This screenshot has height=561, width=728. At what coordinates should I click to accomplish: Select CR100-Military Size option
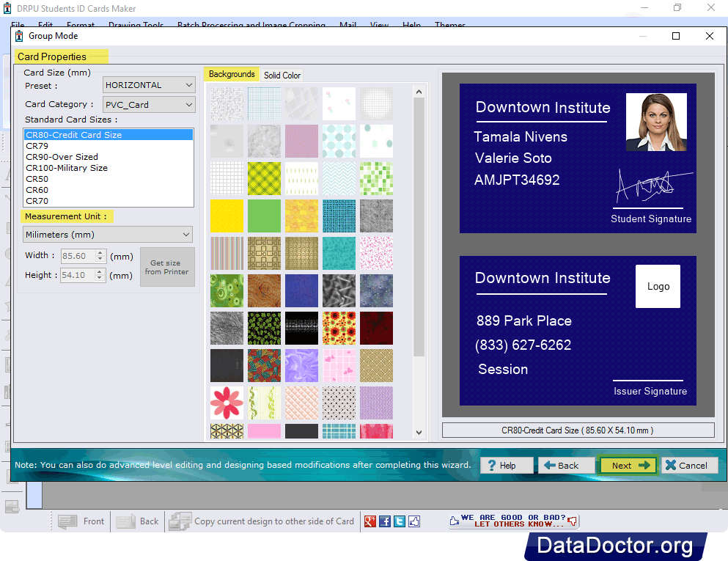109,168
